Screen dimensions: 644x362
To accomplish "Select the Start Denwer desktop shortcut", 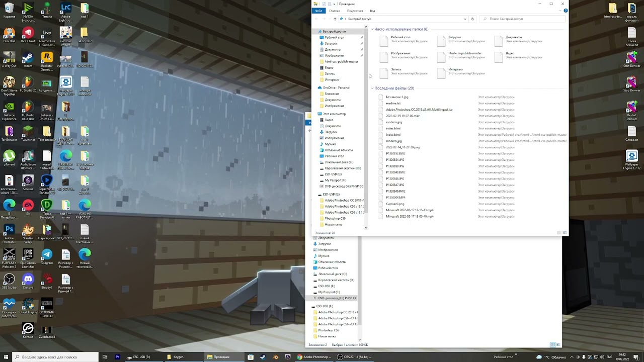I will point(631,60).
